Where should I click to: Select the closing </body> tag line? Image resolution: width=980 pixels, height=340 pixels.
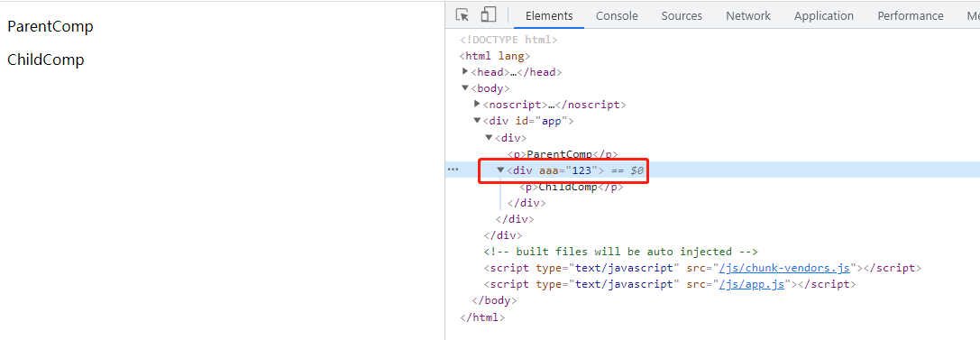(494, 300)
